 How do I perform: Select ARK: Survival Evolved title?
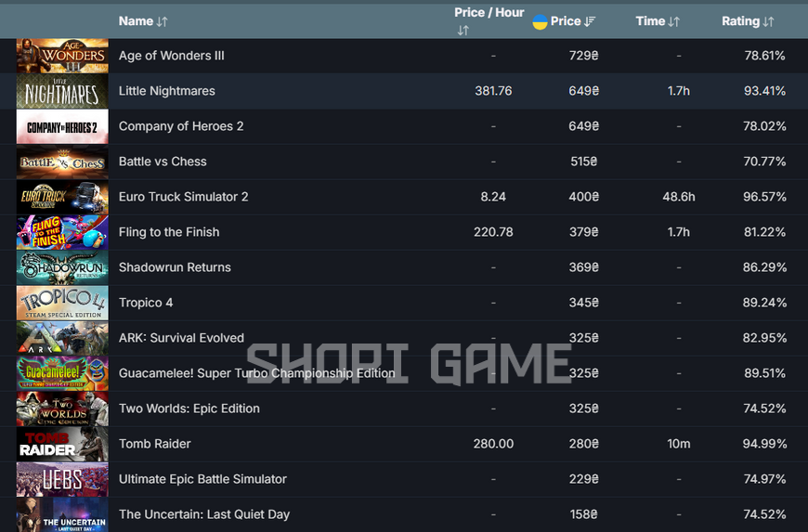[x=181, y=338]
